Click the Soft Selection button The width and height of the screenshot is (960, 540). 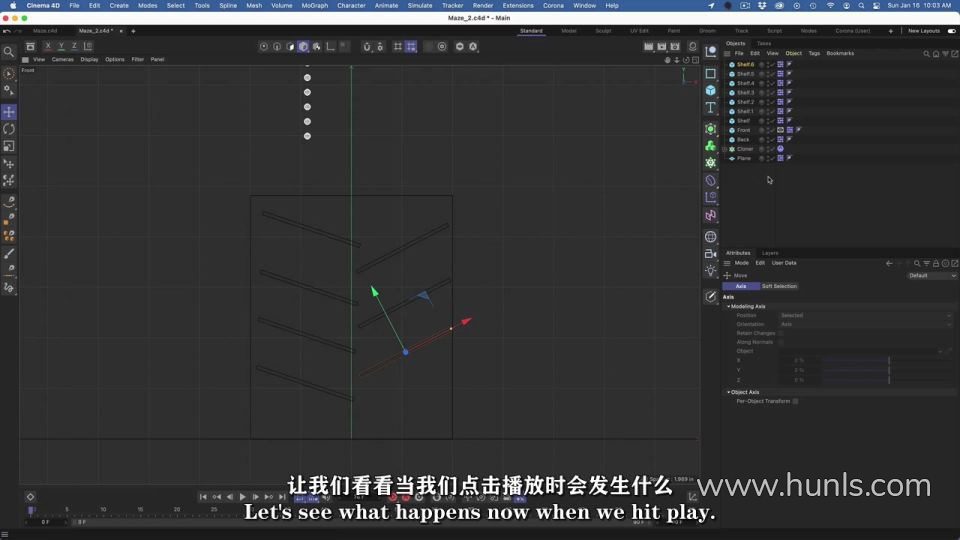[x=779, y=286]
